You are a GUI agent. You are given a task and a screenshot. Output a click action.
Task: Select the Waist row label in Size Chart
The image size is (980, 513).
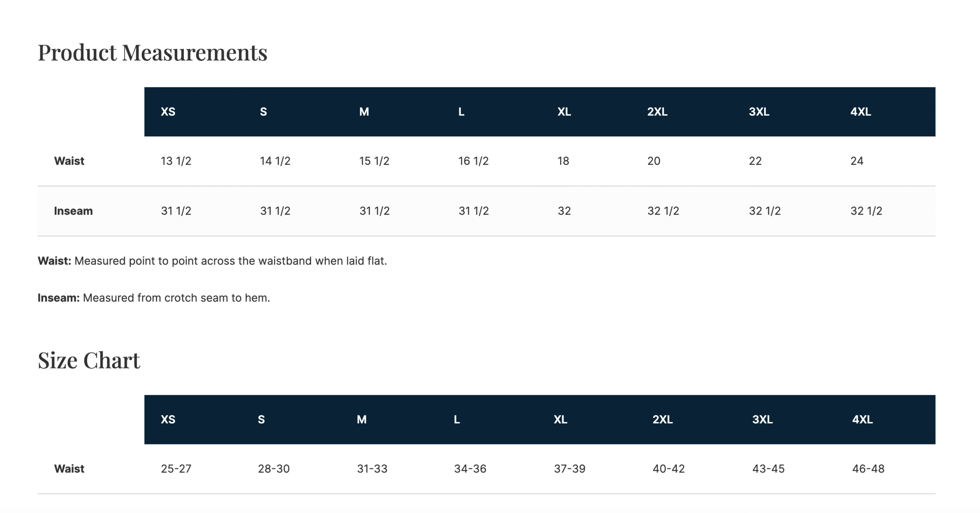[69, 469]
